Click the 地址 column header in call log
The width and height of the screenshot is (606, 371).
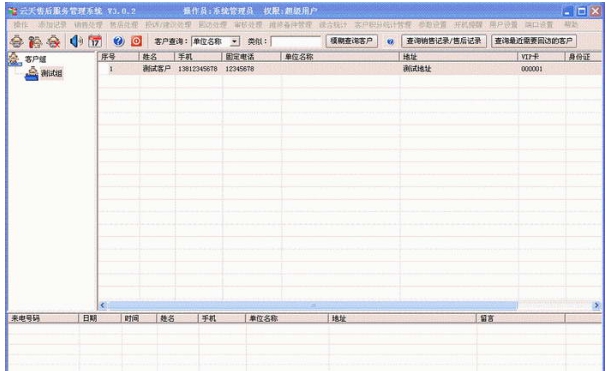pos(402,318)
